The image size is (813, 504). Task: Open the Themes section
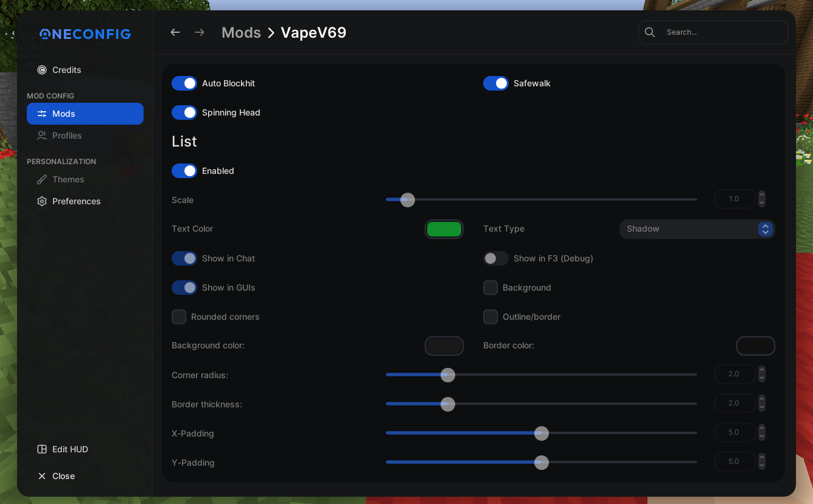click(x=85, y=179)
